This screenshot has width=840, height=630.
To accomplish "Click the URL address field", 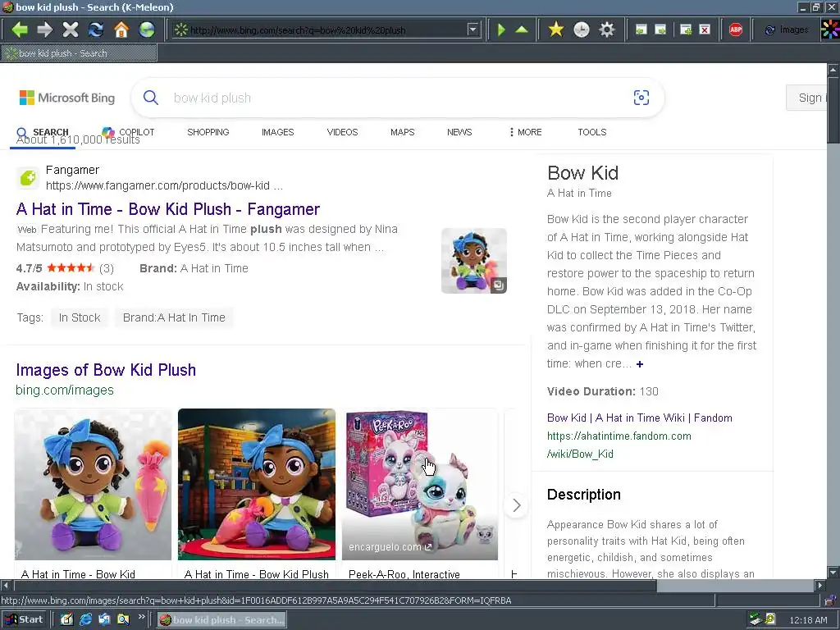I will pyautogui.click(x=327, y=30).
